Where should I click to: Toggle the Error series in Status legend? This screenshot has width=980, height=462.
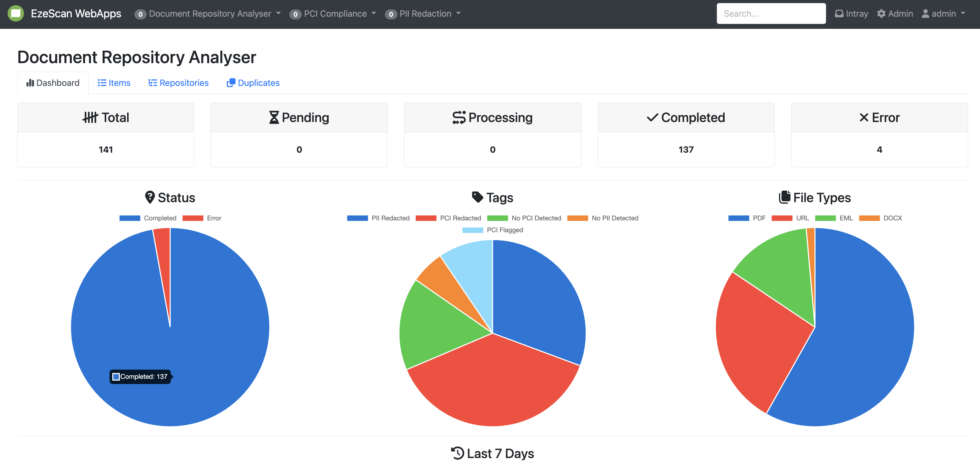[213, 218]
